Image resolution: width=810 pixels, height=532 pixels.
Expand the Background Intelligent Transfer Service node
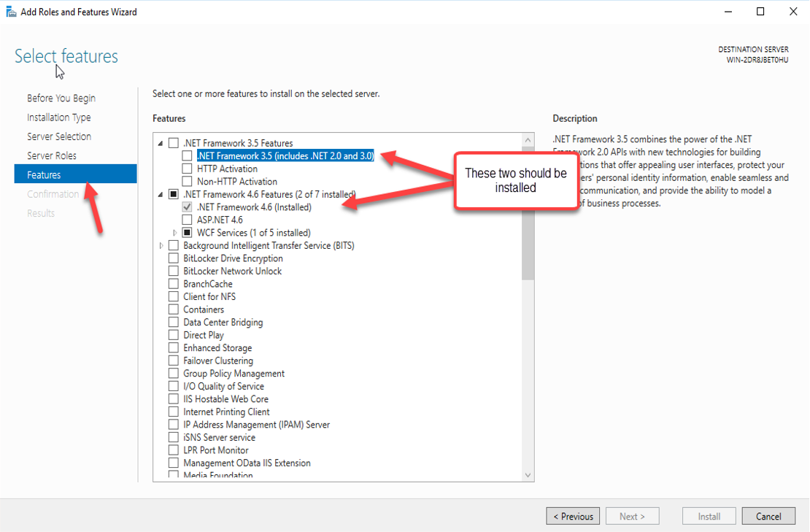tap(161, 246)
